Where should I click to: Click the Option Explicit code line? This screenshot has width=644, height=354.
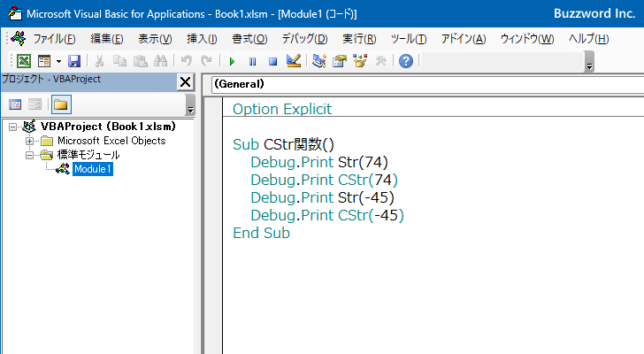click(282, 109)
